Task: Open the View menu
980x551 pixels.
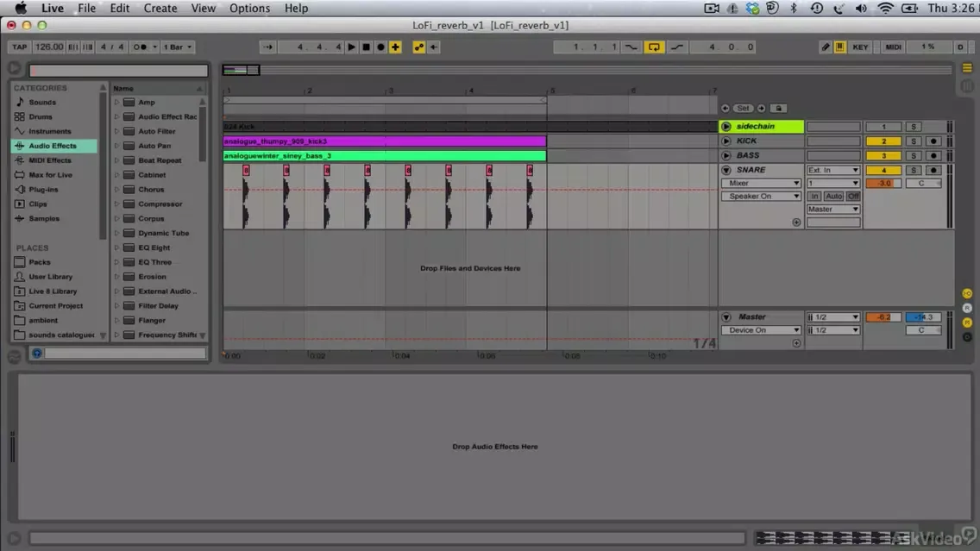Action: [x=203, y=8]
